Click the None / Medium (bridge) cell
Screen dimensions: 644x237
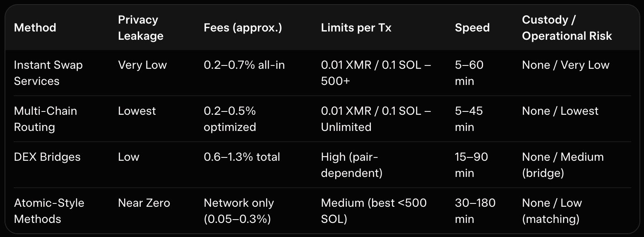point(562,165)
